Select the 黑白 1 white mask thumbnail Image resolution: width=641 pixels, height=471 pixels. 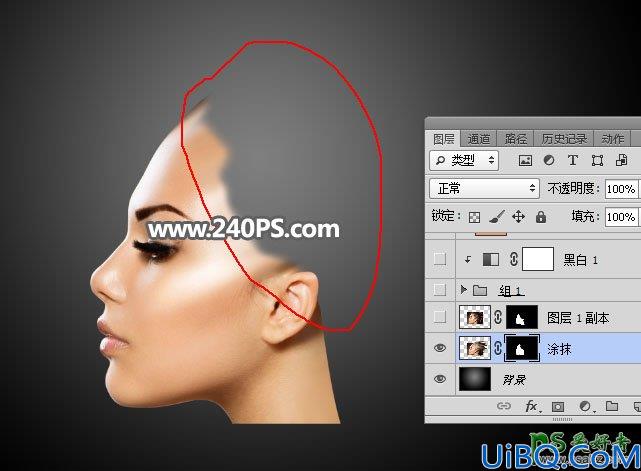538,259
